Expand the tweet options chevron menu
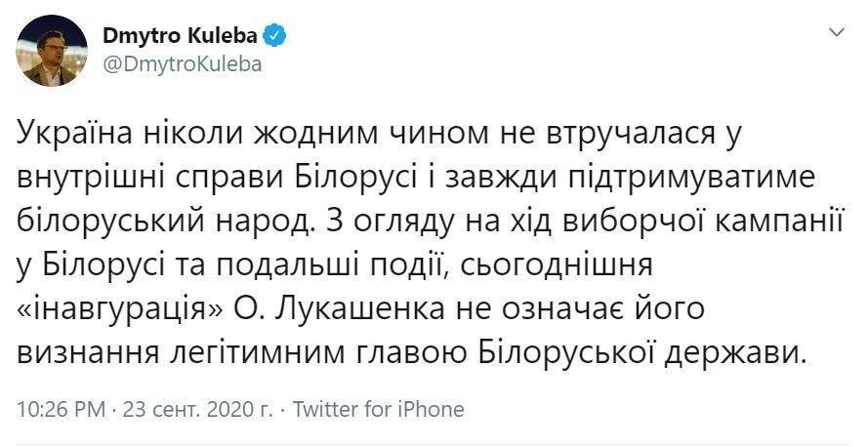Screen dimensions: 868x447 836,33
